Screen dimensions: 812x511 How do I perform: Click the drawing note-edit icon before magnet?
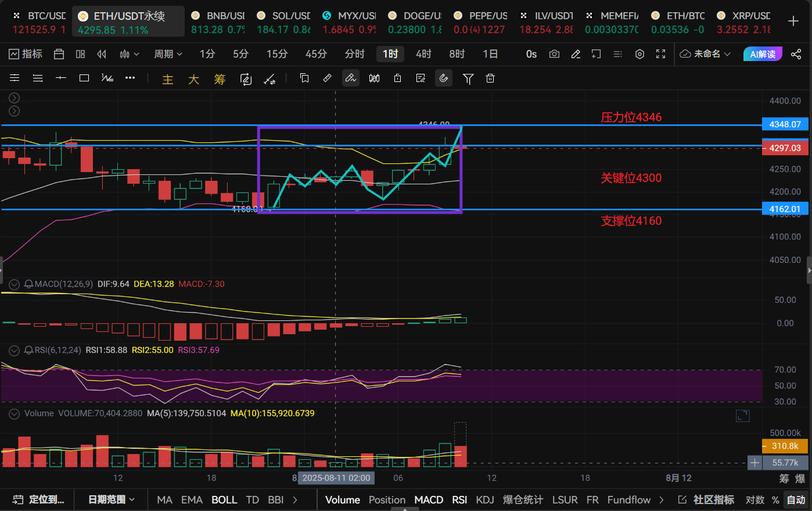pos(421,78)
